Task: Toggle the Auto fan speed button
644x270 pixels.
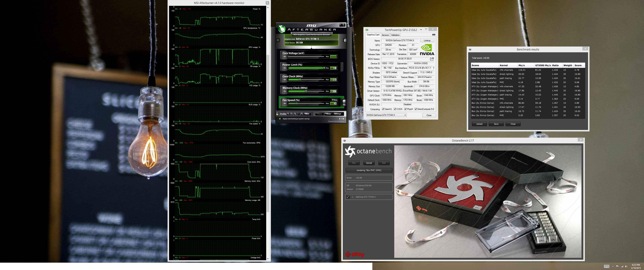Action: [335, 100]
